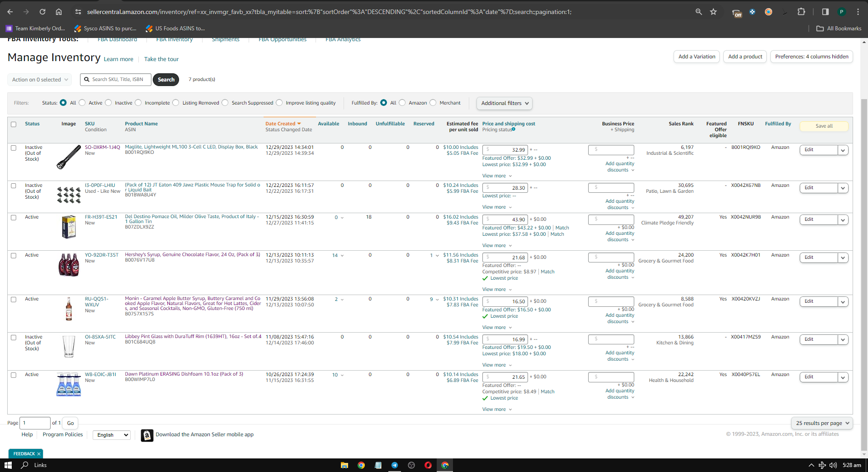
Task: Select the Maglite ML100 row checkbox
Action: [x=14, y=148]
